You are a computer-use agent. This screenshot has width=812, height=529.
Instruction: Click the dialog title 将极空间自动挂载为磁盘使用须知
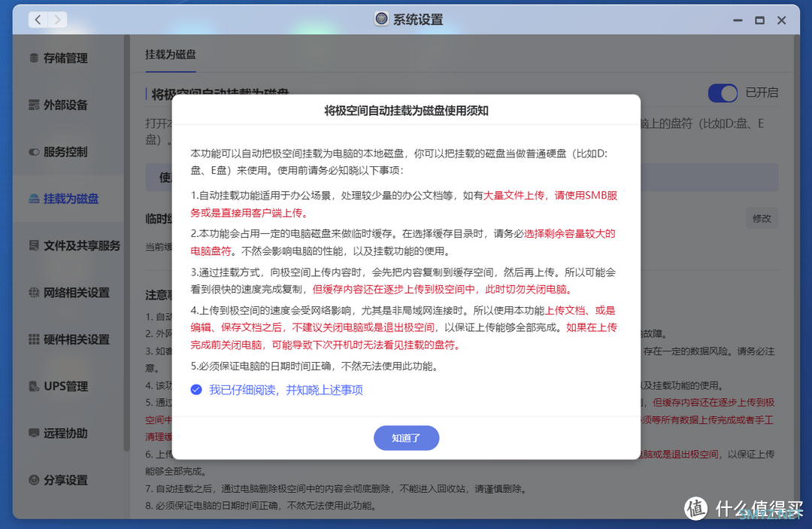click(x=407, y=111)
